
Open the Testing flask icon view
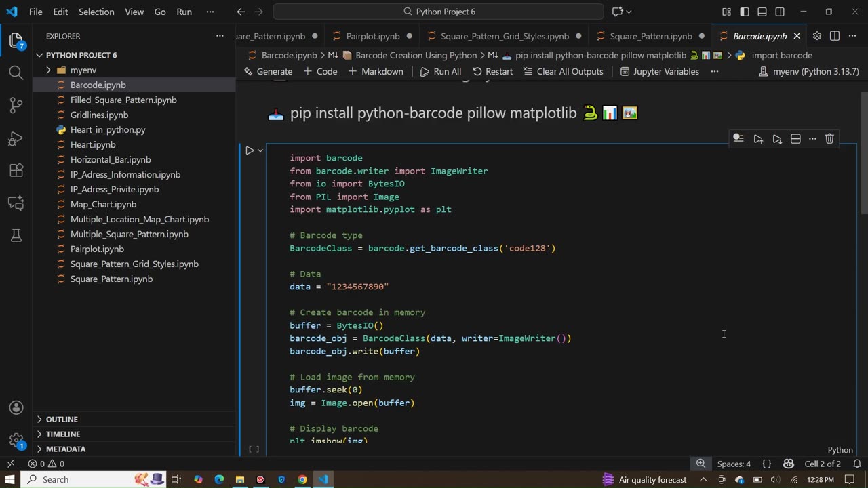point(16,235)
